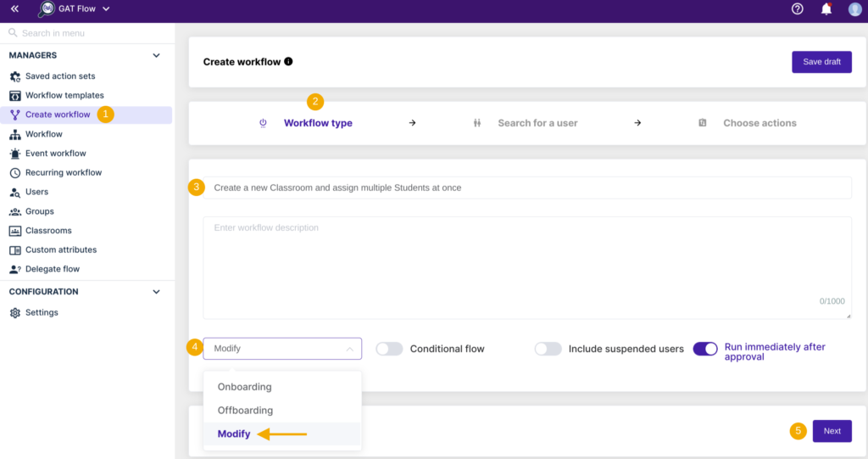The height and width of the screenshot is (459, 868).
Task: Collapse the sidebar with double-chevron icon
Action: [14, 8]
